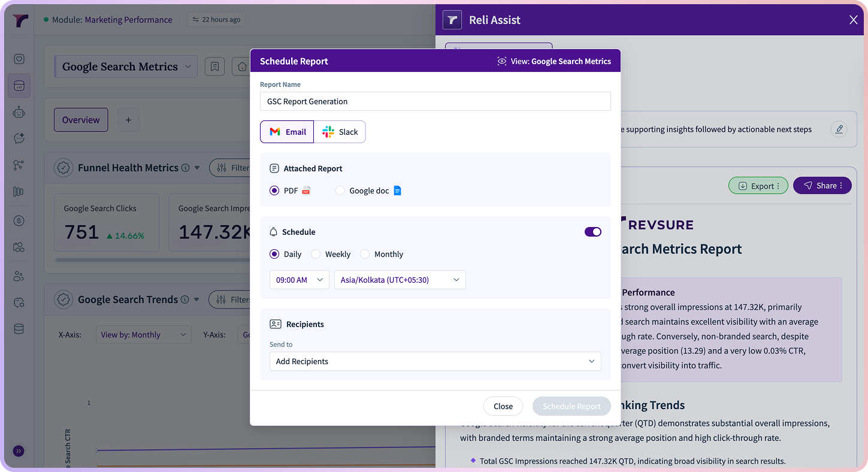Click the Y-Axis dropdown in Google Search Trends
Viewport: 868px width, 472px height.
point(244,335)
